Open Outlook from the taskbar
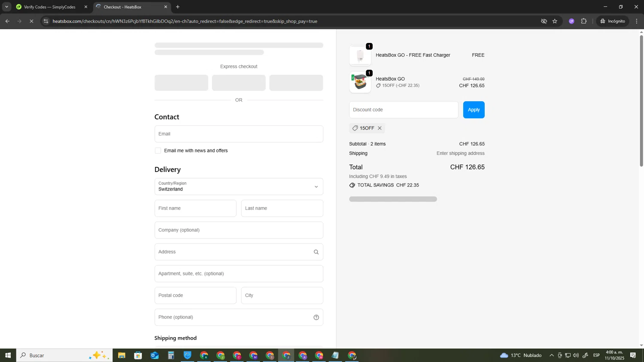Image resolution: width=644 pixels, height=362 pixels. pos(155,356)
